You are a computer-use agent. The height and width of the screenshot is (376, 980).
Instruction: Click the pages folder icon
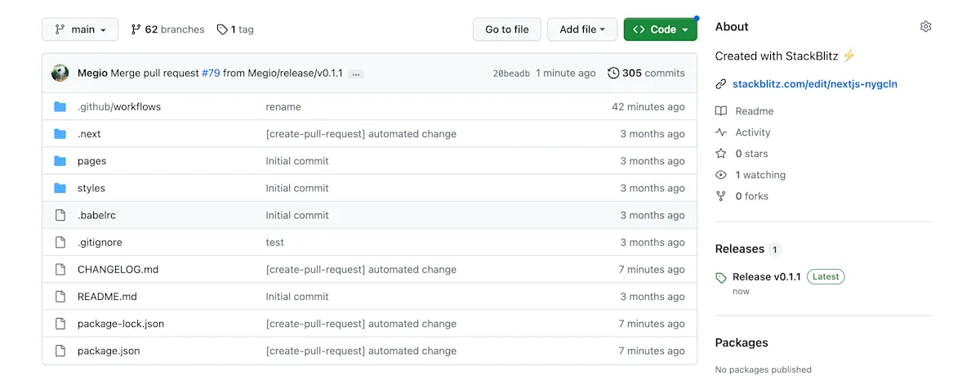click(60, 161)
